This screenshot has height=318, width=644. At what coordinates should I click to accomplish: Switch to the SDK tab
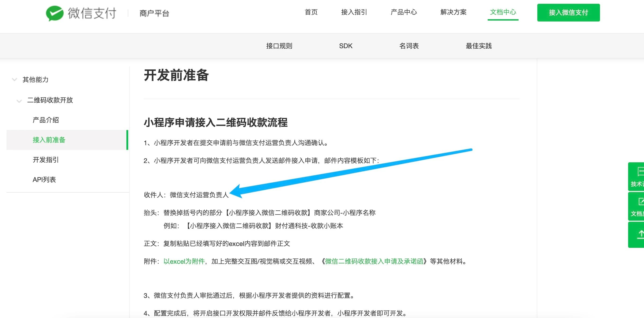[x=345, y=46]
